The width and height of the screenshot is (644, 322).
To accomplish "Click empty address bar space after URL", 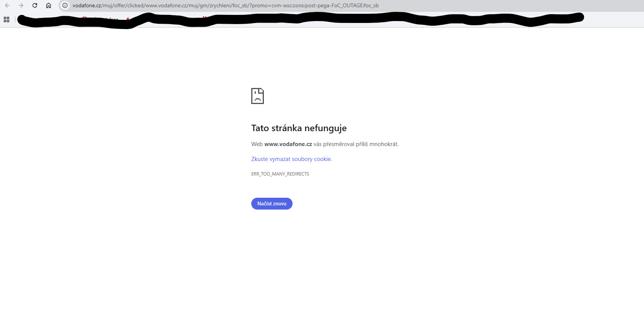I will tap(497, 6).
